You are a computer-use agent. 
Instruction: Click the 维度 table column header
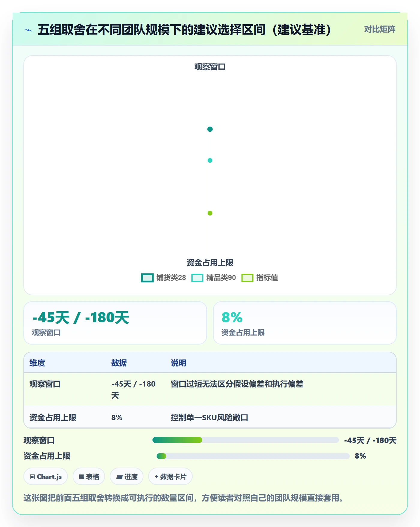tap(37, 363)
